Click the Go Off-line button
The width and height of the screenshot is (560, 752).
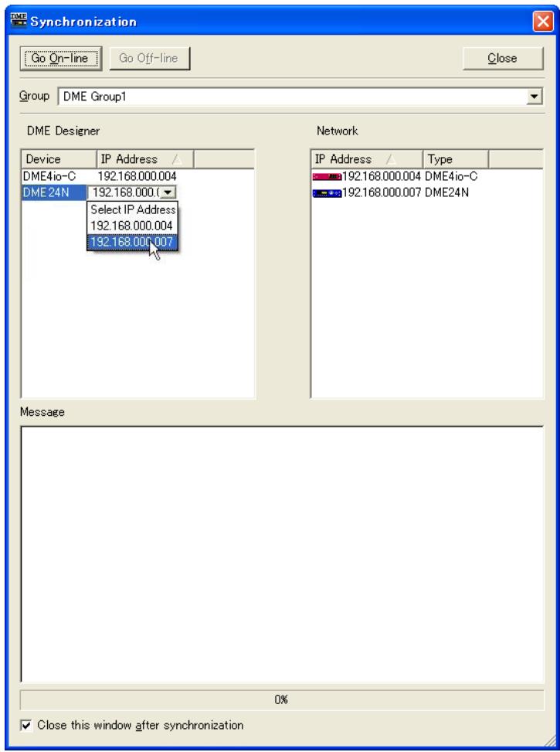click(149, 59)
